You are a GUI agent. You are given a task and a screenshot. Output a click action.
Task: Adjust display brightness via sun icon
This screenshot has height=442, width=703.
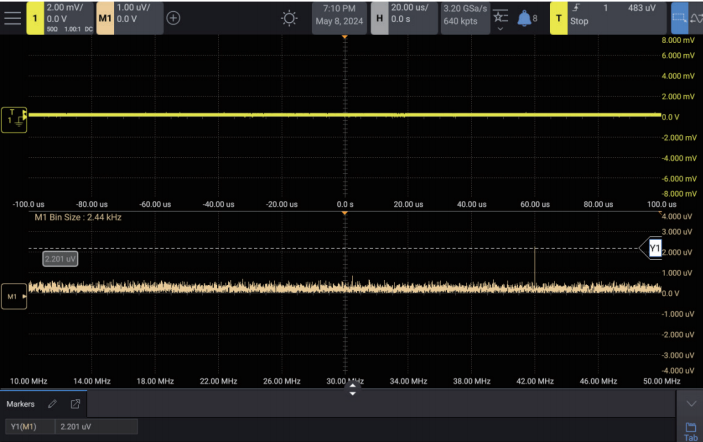click(289, 18)
